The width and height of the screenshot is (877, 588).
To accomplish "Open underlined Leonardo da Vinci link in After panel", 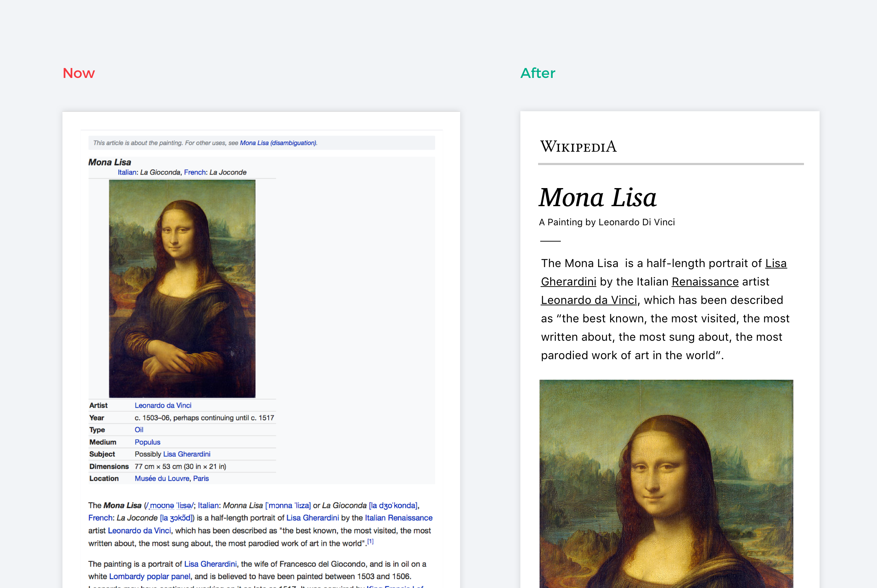I will tap(589, 300).
